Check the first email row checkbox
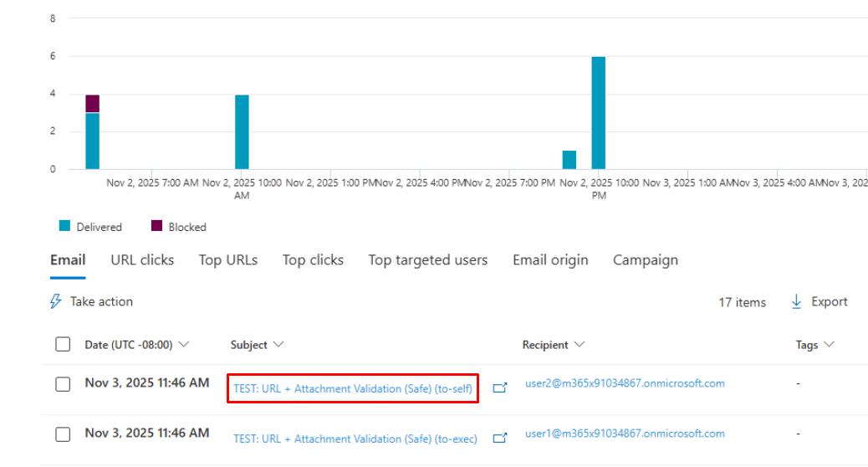Image resolution: width=868 pixels, height=467 pixels. (63, 385)
